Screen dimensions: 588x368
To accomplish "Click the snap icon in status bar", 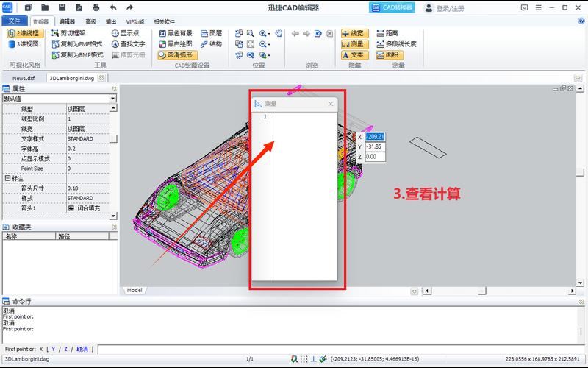I will coord(295,359).
